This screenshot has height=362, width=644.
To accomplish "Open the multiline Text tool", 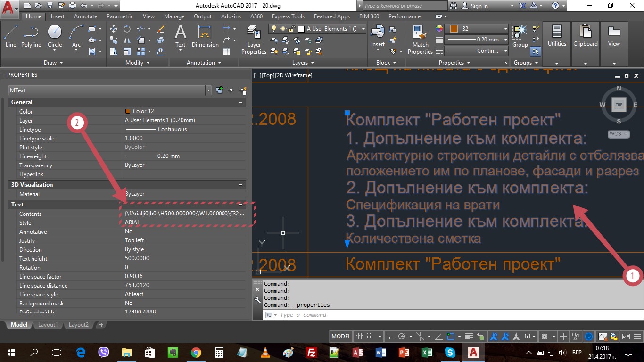I will [x=181, y=37].
